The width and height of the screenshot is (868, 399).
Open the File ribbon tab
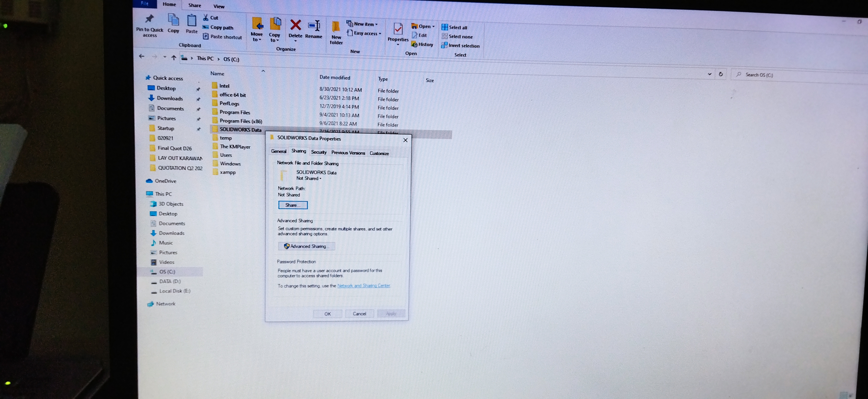(x=145, y=3)
